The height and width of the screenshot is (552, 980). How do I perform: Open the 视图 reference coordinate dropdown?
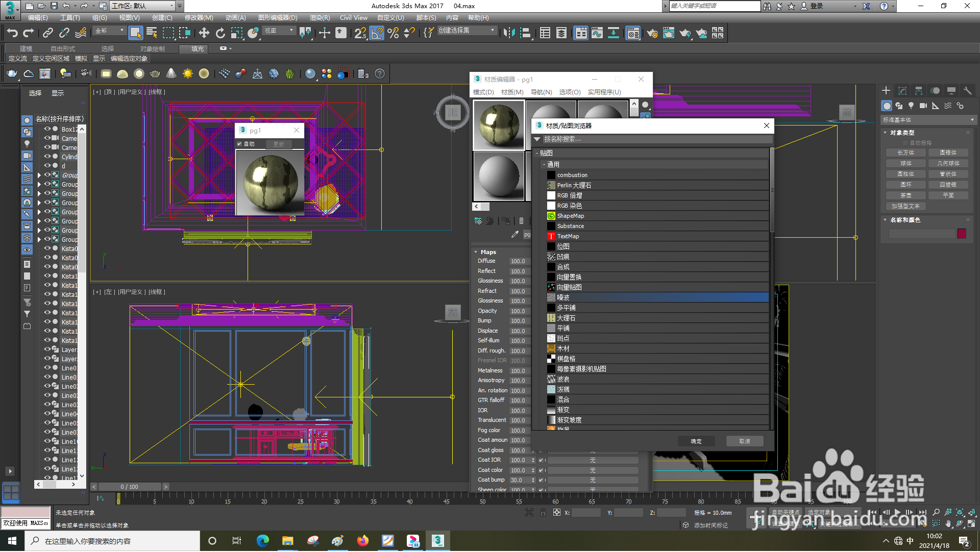279,31
